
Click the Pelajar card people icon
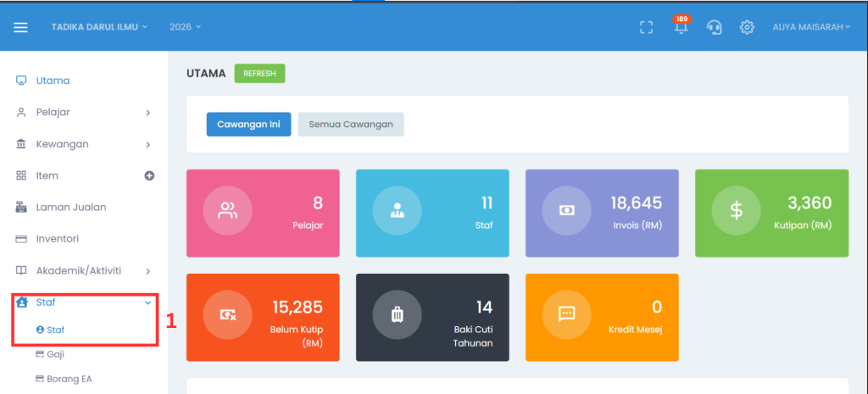pyautogui.click(x=227, y=210)
